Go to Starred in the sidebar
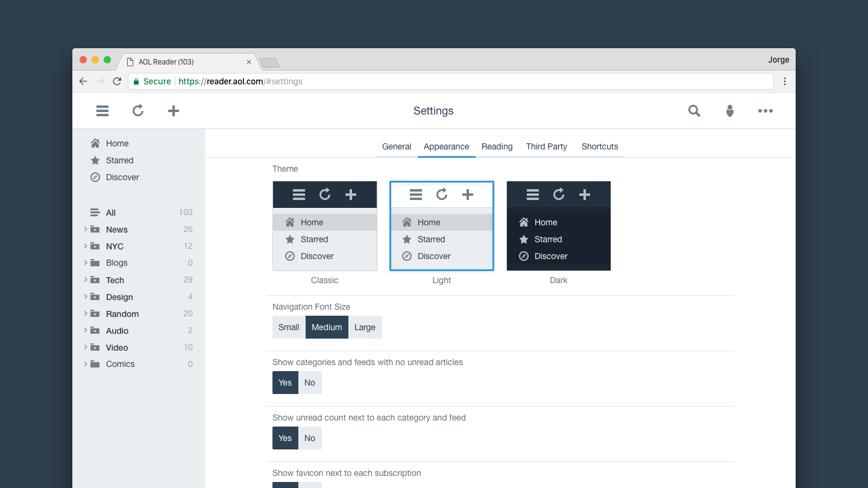868x488 pixels. coord(119,160)
